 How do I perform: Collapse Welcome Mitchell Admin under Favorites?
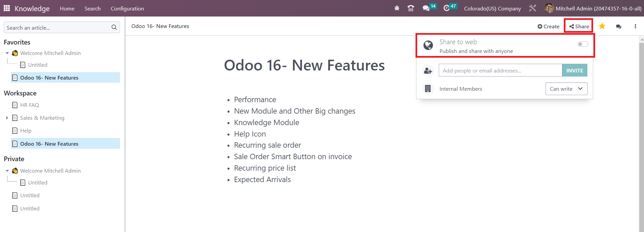pyautogui.click(x=7, y=53)
